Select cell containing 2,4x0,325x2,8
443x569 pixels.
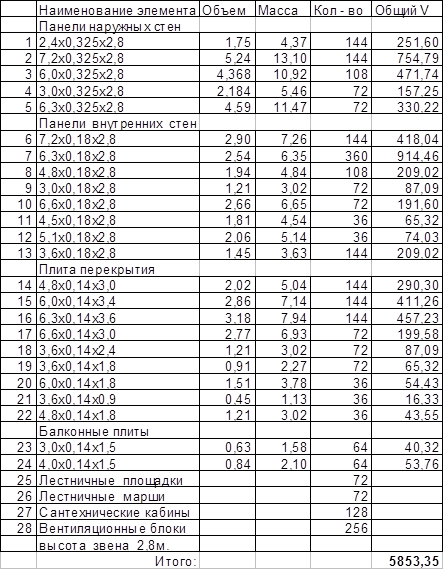(118, 42)
